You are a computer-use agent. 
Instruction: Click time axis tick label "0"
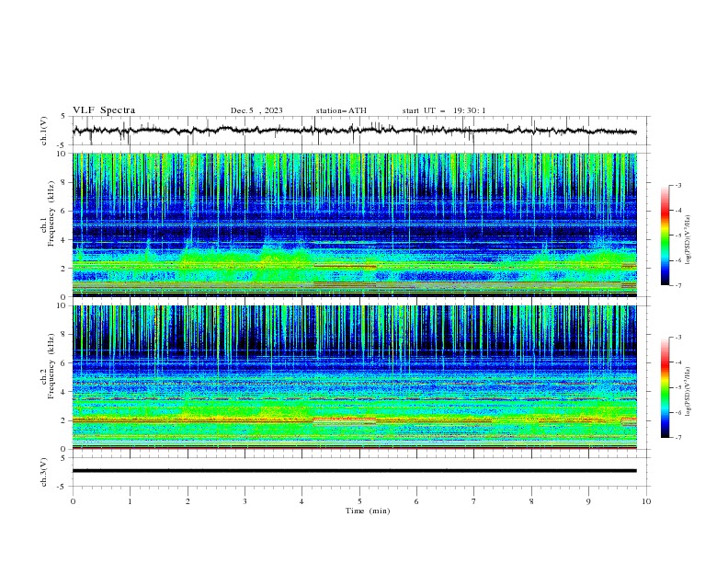[x=73, y=501]
